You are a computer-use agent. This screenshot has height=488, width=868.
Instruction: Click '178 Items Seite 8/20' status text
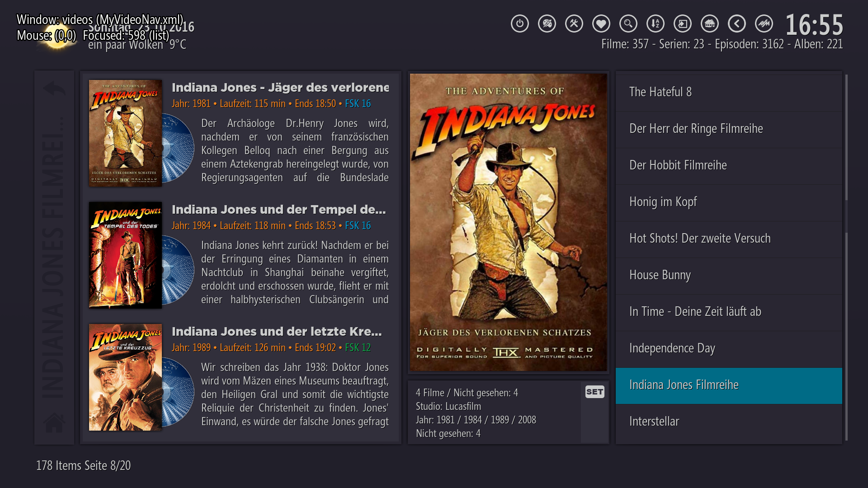coord(84,465)
